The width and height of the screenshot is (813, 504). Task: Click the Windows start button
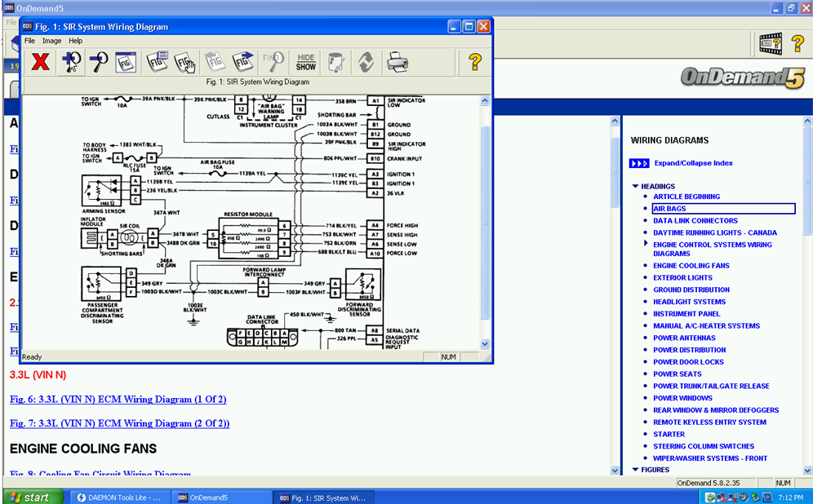pos(32,497)
